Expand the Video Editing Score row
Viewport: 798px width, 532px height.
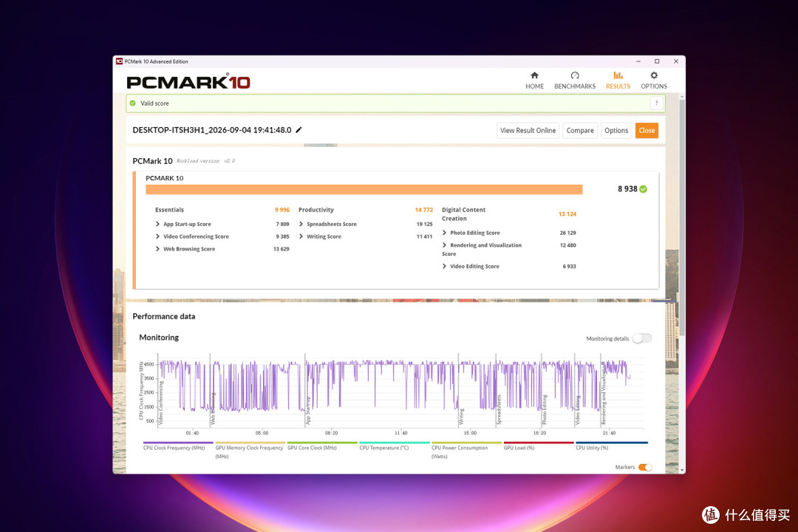(444, 266)
